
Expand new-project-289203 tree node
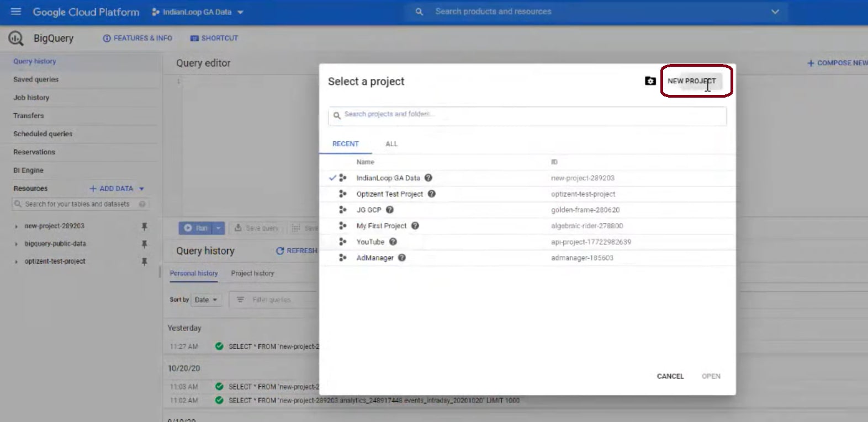coord(16,226)
